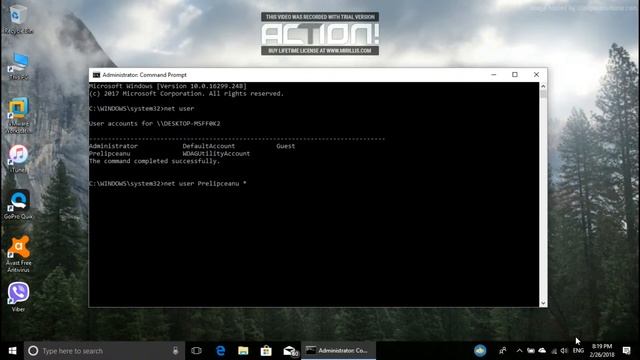
Task: Select the VMware Workstation desktop shortcut
Action: [x=18, y=115]
